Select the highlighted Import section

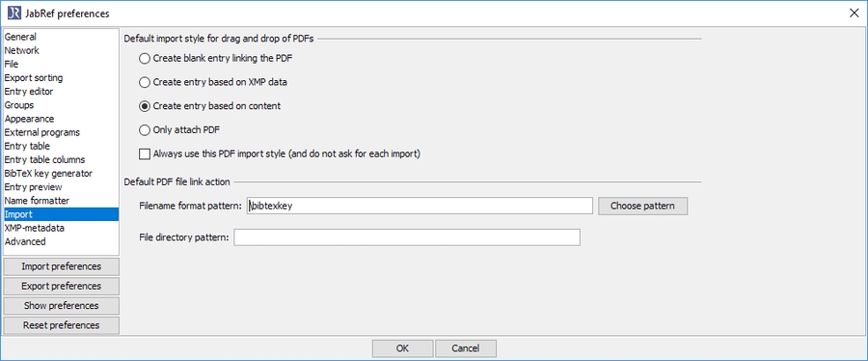[x=61, y=214]
